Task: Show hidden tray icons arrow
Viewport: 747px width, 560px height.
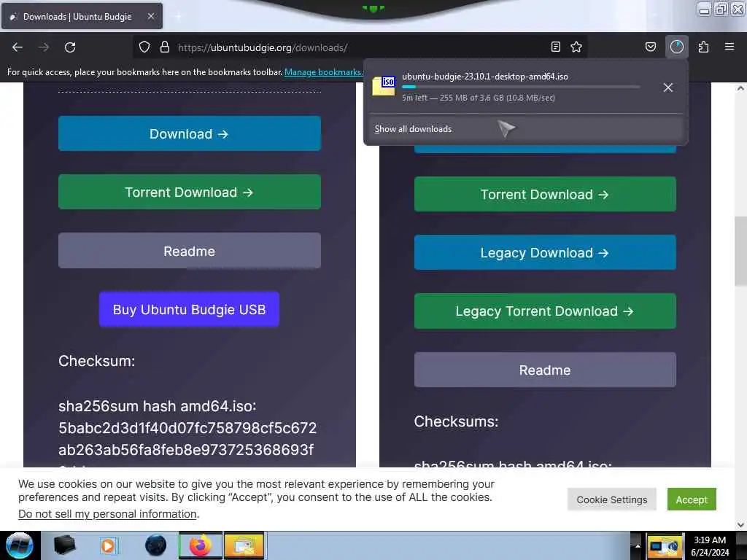Action: [x=638, y=546]
